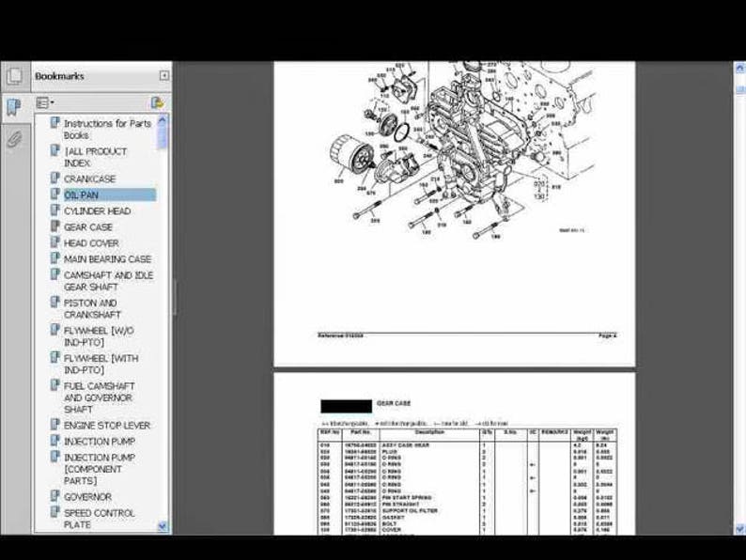Go to GEAR CASE bookmark

[88, 227]
